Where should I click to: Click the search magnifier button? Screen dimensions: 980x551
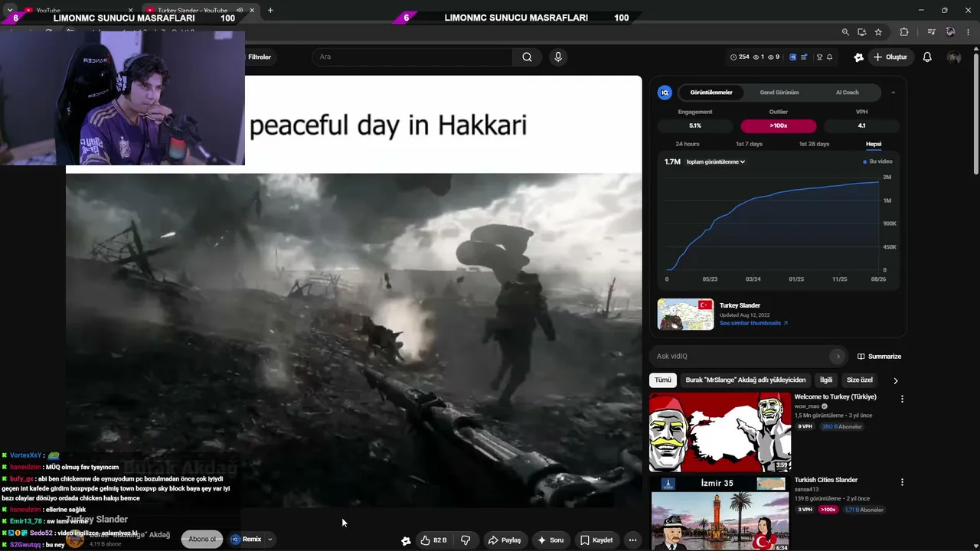(x=527, y=57)
